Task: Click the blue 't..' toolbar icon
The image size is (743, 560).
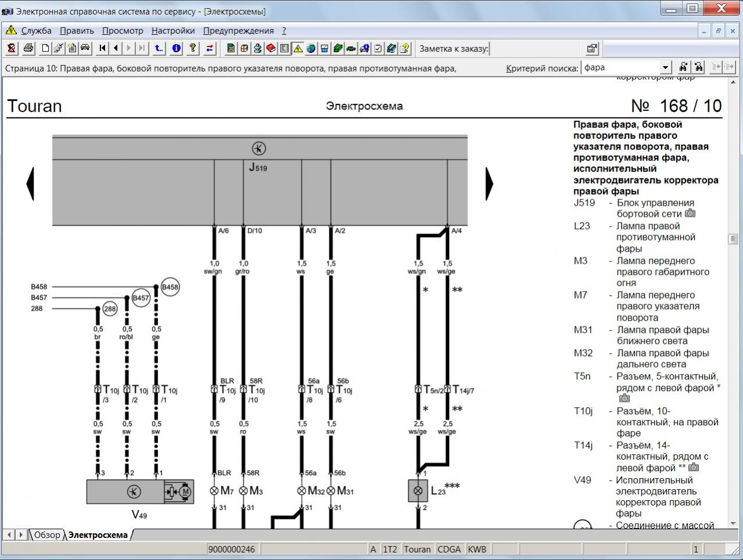Action: tap(159, 49)
